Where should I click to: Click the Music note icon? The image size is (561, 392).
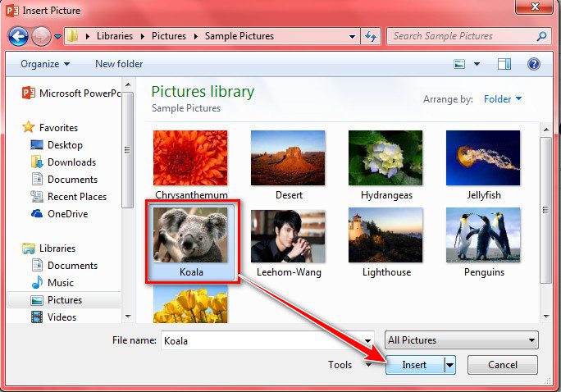coord(37,282)
